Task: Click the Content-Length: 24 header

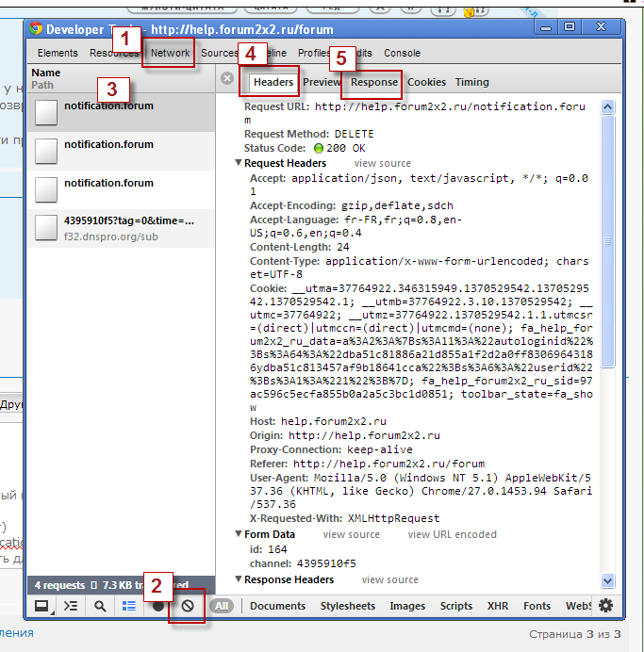Action: (300, 247)
